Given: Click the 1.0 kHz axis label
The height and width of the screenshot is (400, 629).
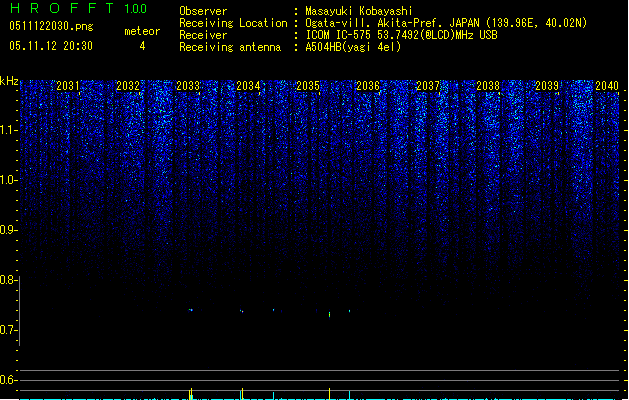Looking at the screenshot, I should tap(8, 180).
